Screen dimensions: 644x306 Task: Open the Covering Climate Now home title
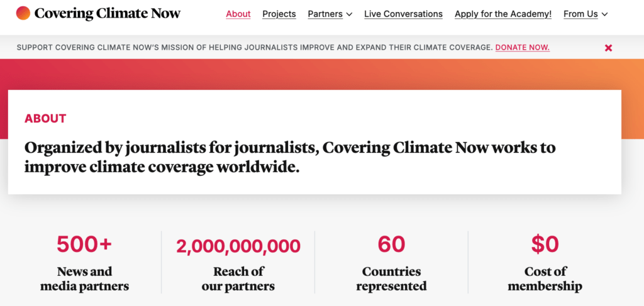click(107, 14)
